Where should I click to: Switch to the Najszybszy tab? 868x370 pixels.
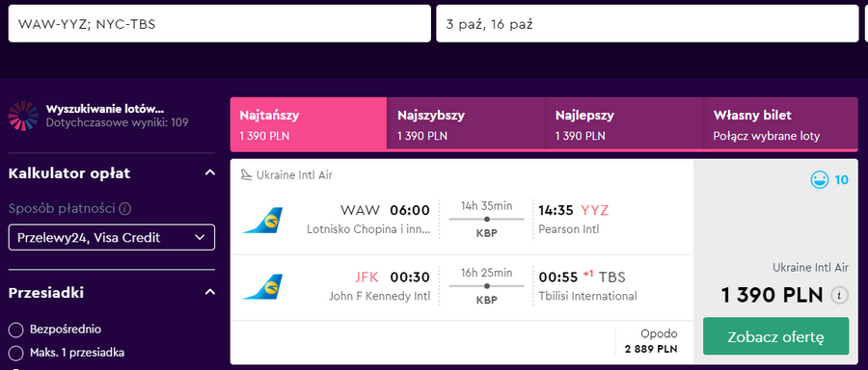pos(466,124)
